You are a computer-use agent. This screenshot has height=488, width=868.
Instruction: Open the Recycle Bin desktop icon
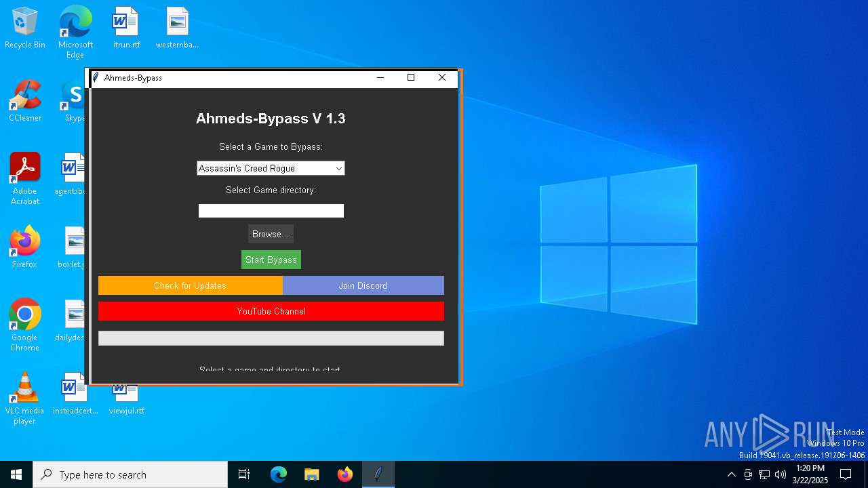pyautogui.click(x=25, y=28)
